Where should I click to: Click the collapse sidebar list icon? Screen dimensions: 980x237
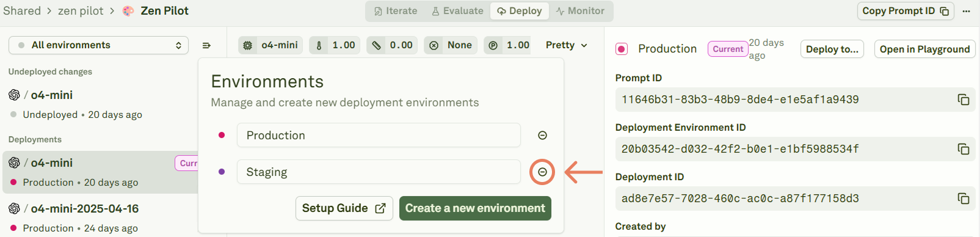point(206,45)
